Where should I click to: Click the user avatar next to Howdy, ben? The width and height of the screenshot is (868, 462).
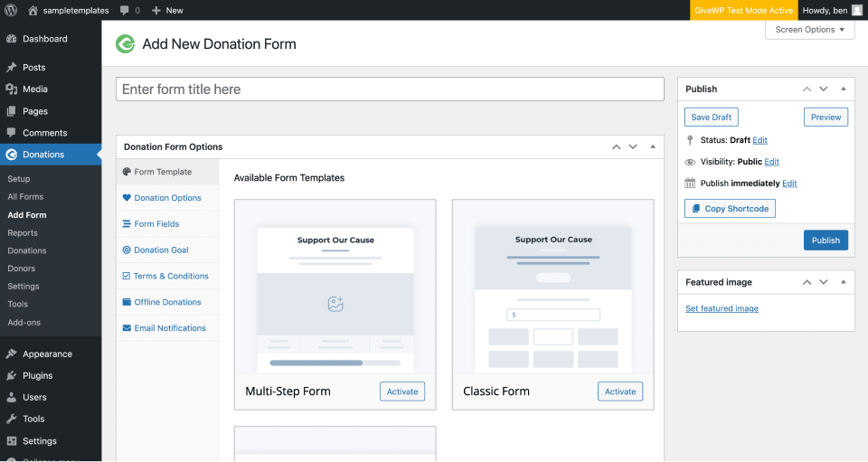click(x=857, y=10)
